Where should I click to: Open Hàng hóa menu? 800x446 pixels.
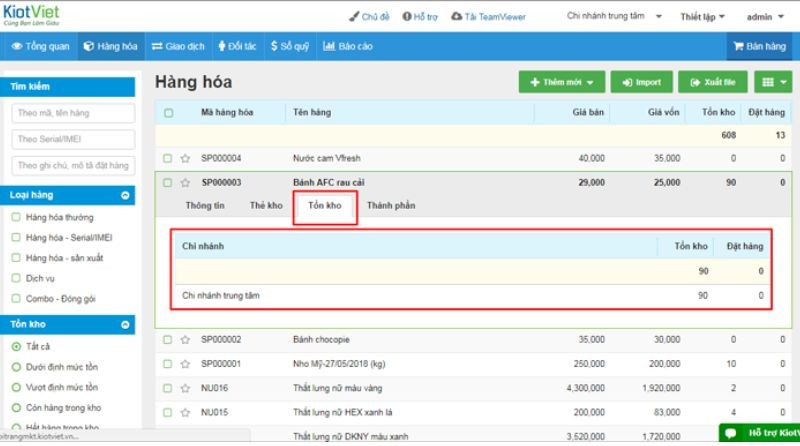click(111, 46)
